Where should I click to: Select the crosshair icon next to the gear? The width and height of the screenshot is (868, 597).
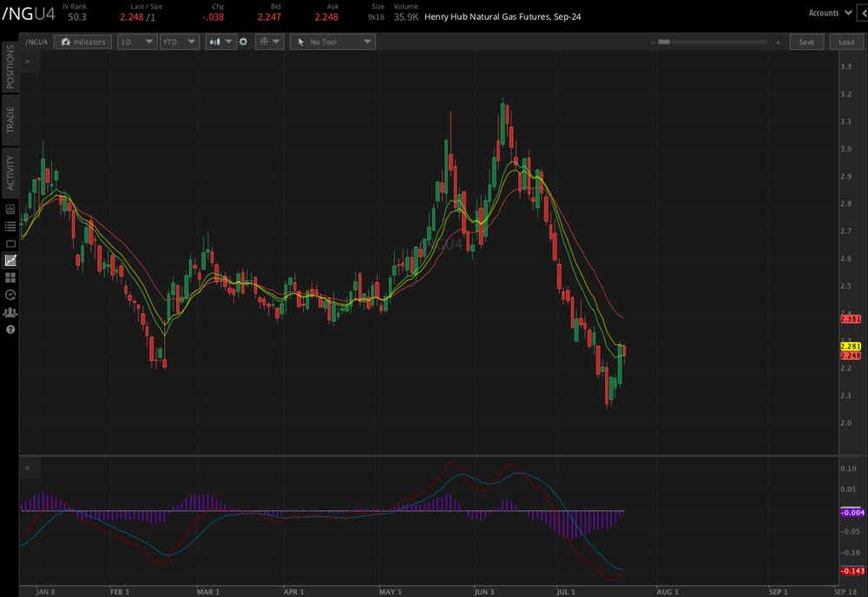[x=265, y=41]
